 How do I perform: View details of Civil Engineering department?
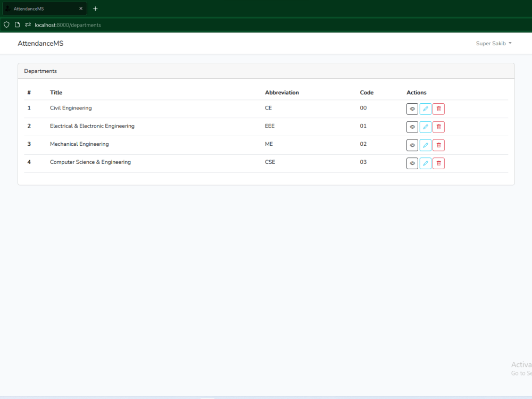point(412,109)
